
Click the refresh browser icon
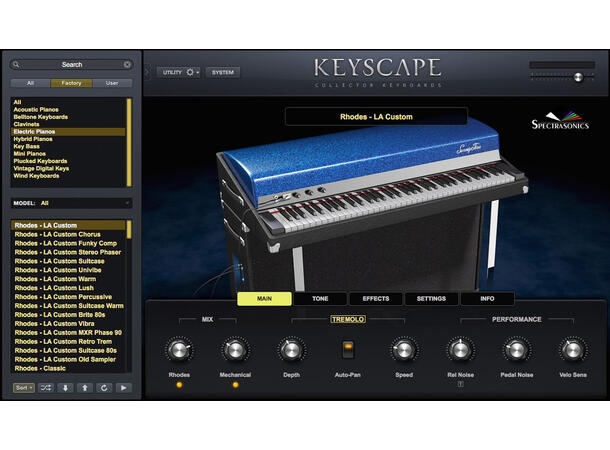coord(104,388)
